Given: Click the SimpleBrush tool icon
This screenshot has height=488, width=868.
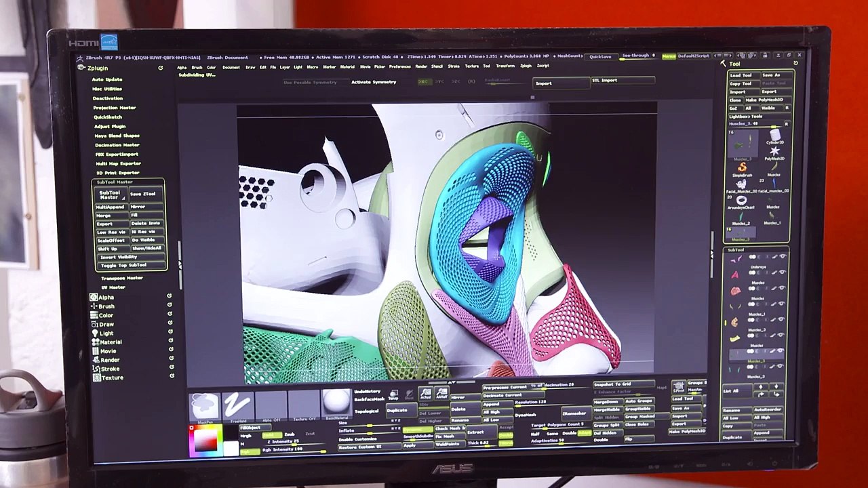Looking at the screenshot, I should click(x=742, y=168).
